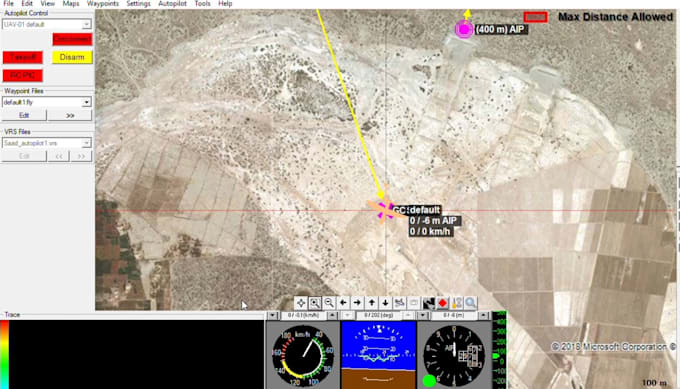Image resolution: width=680 pixels, height=389 pixels.
Task: Click Edit under Waypoint Files
Action: [x=24, y=115]
